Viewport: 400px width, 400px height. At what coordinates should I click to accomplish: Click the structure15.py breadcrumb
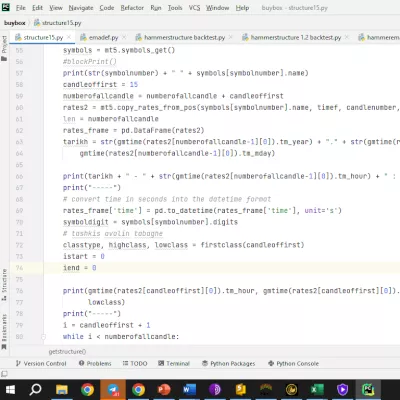(x=58, y=23)
